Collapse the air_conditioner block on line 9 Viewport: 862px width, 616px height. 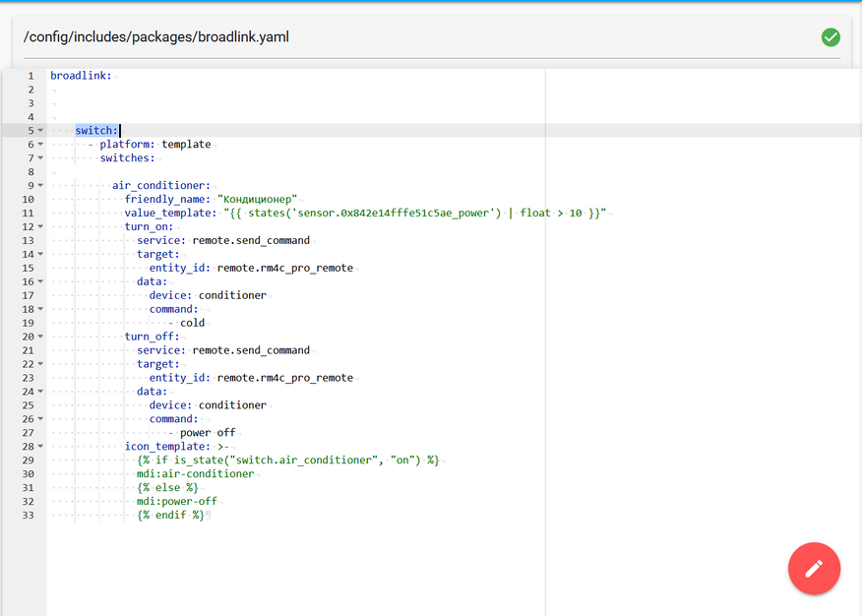click(40, 186)
